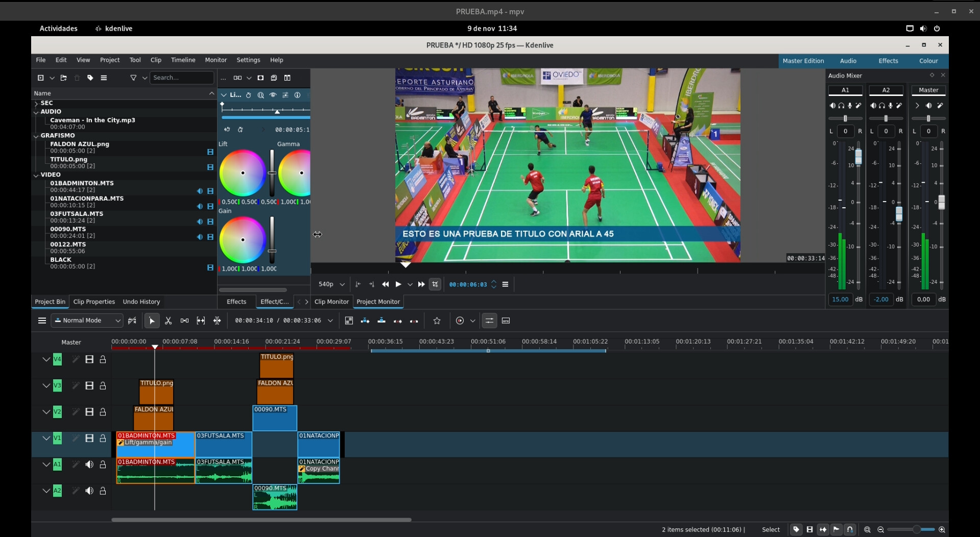Select the 03FUTSALA.MTS clip on V1
This screenshot has width=980, height=537.
tap(223, 446)
